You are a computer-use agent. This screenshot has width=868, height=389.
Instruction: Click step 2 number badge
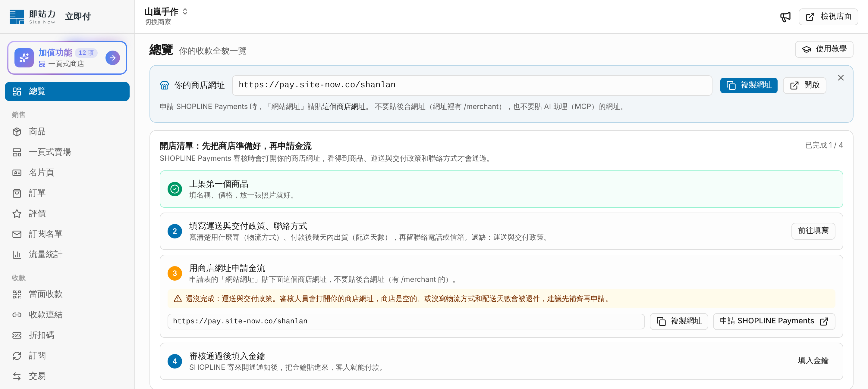point(175,231)
